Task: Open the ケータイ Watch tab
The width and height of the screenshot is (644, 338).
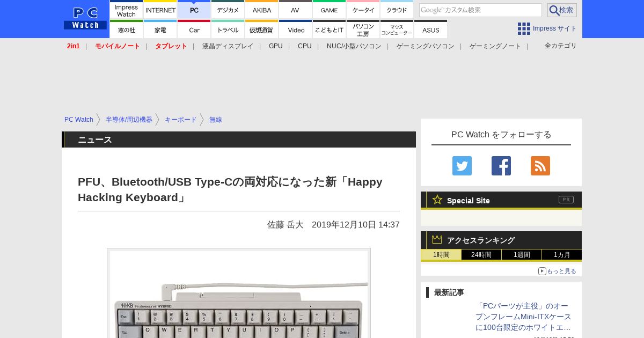Action: tap(363, 9)
